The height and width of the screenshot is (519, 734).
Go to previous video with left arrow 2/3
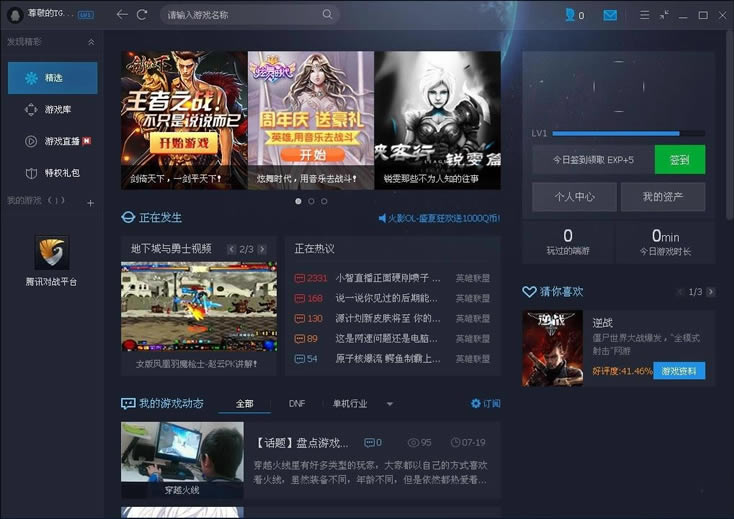click(x=231, y=249)
